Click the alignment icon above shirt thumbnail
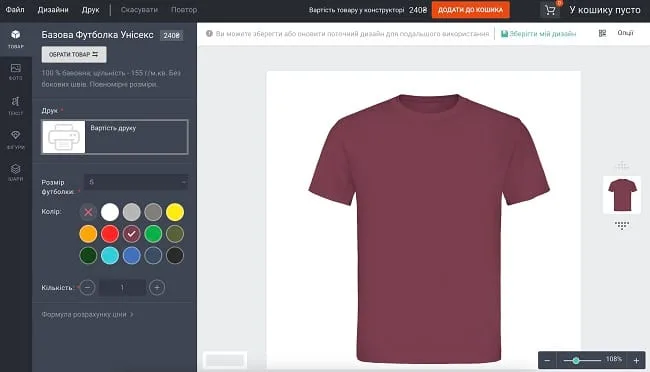Image resolution: width=650 pixels, height=372 pixels. coord(621,166)
